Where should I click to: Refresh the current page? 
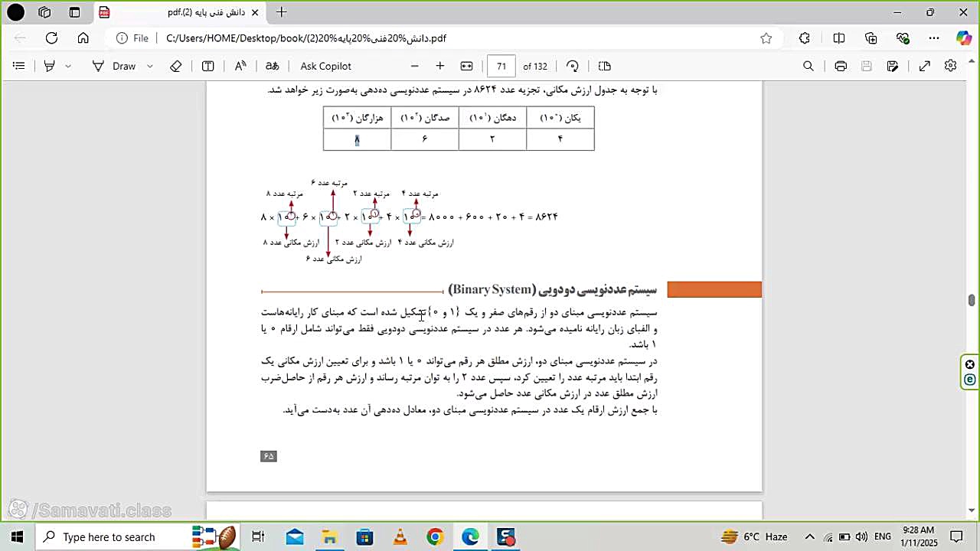(x=51, y=38)
